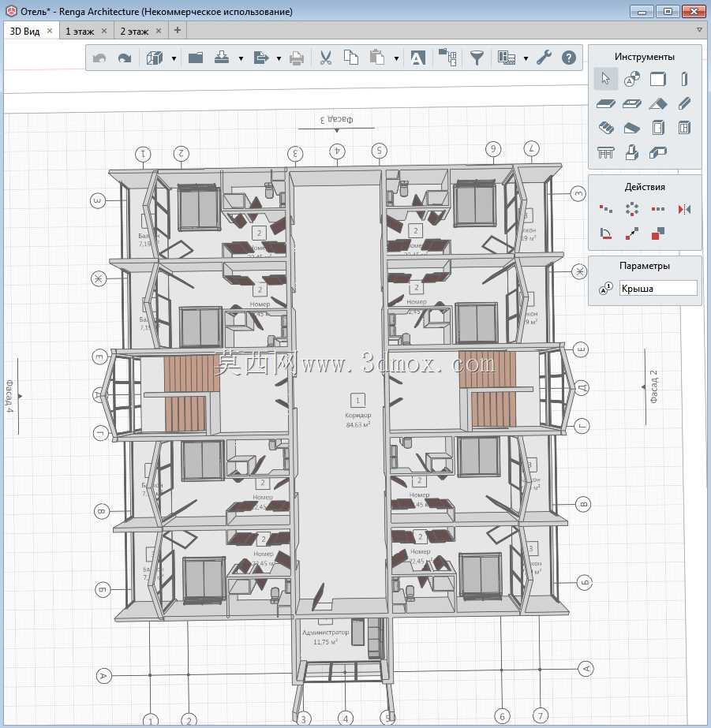Open the tab list arrow at far right
This screenshot has width=711, height=728.
699,30
